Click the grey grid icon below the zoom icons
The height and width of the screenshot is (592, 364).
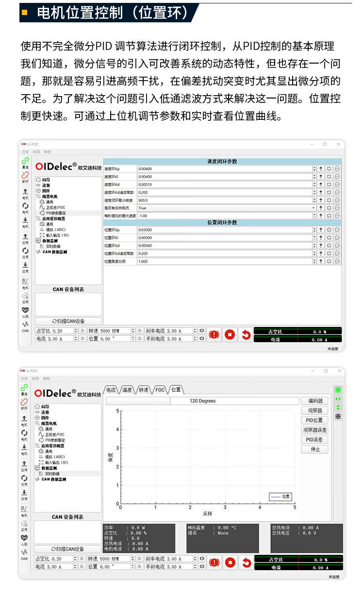(x=338, y=416)
